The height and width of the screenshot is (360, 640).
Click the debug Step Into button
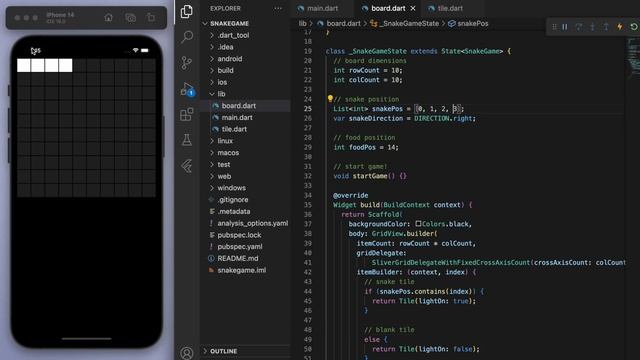coord(592,27)
